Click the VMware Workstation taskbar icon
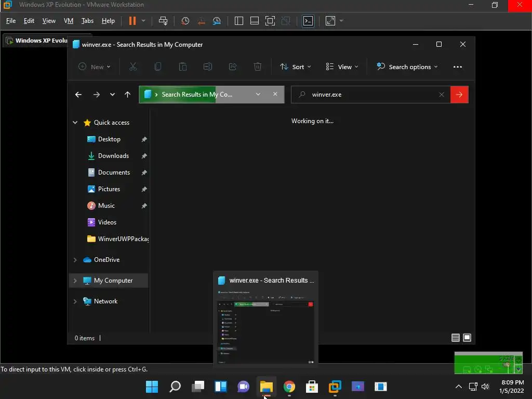Image resolution: width=532 pixels, height=399 pixels. tap(335, 387)
